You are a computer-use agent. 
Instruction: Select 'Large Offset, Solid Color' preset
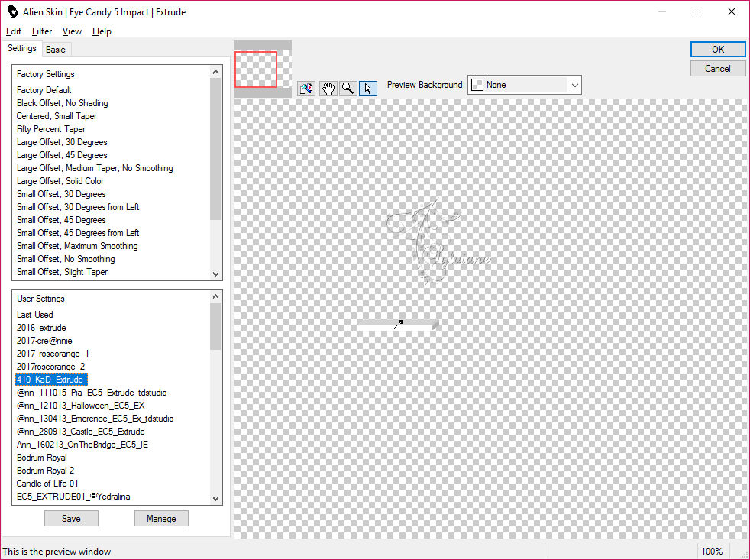click(60, 181)
